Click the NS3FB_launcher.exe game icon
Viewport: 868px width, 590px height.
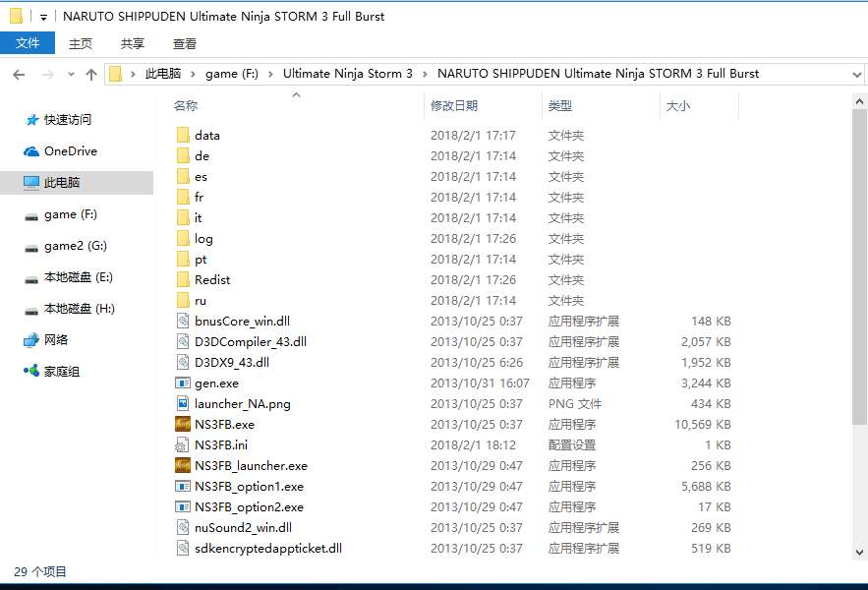click(183, 465)
